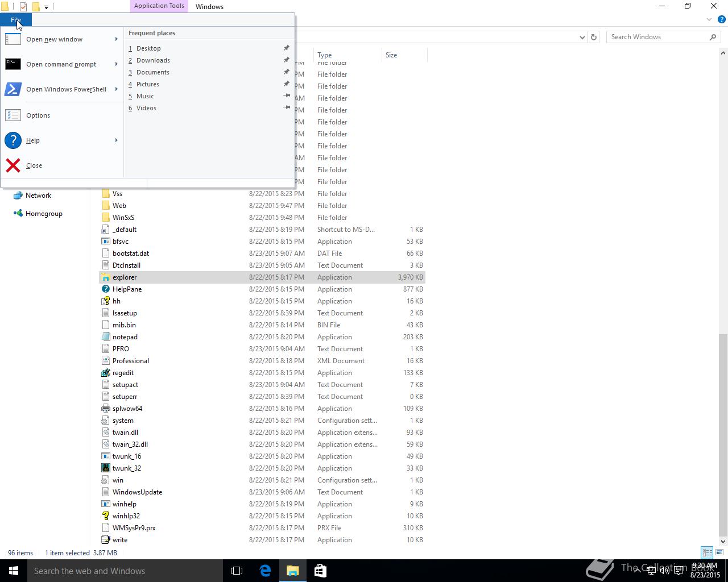
Task: Click the Properties icon in quick access toolbar
Action: pos(23,7)
